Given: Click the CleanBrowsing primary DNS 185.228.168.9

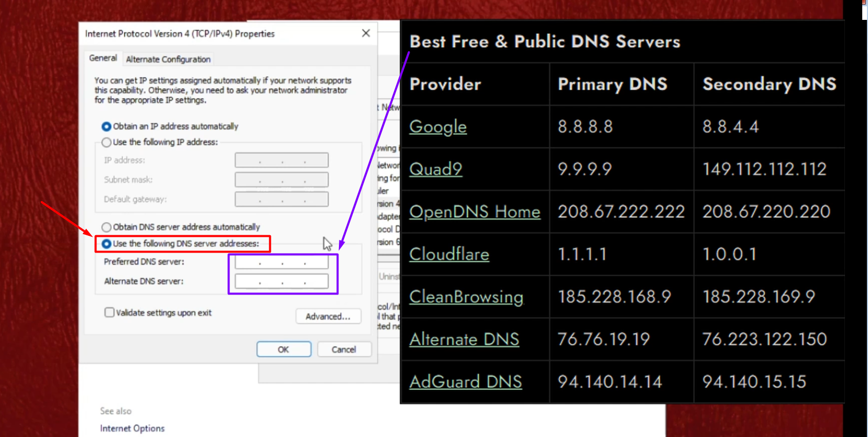Looking at the screenshot, I should pyautogui.click(x=614, y=297).
